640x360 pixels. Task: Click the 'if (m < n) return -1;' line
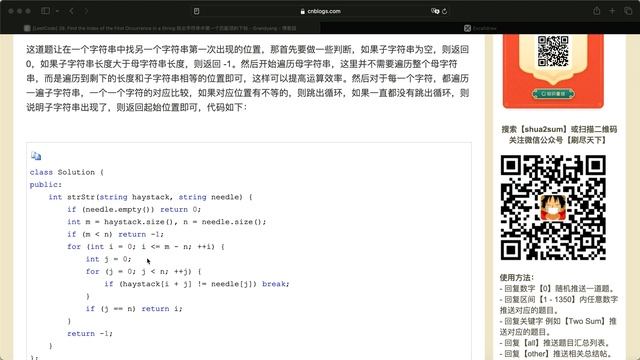[x=116, y=234]
